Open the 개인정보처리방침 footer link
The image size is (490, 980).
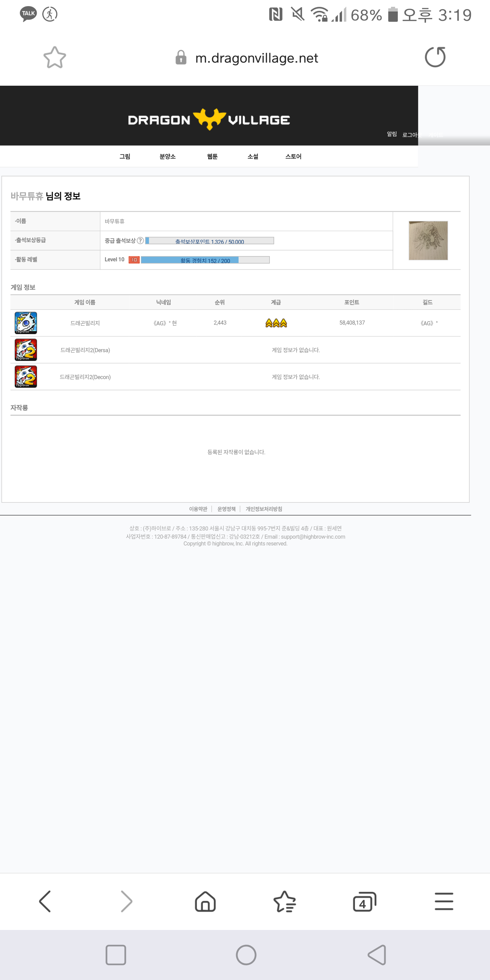pos(264,509)
